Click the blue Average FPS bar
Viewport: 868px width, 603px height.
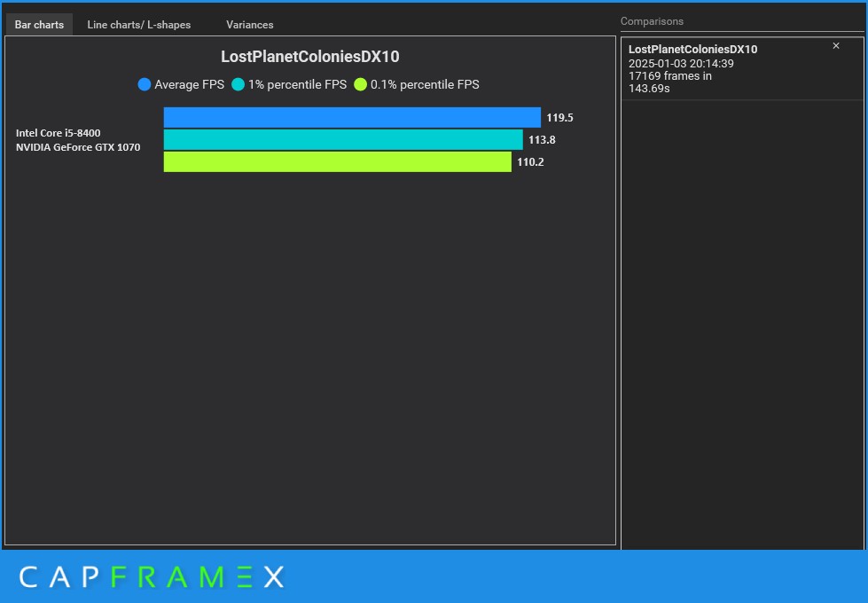[352, 117]
